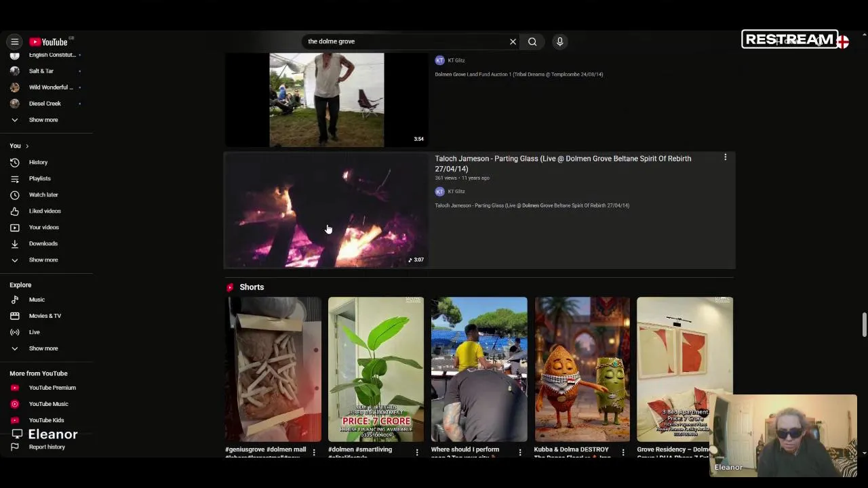Open Liked videos list
The height and width of the screenshot is (488, 868).
[x=46, y=211]
